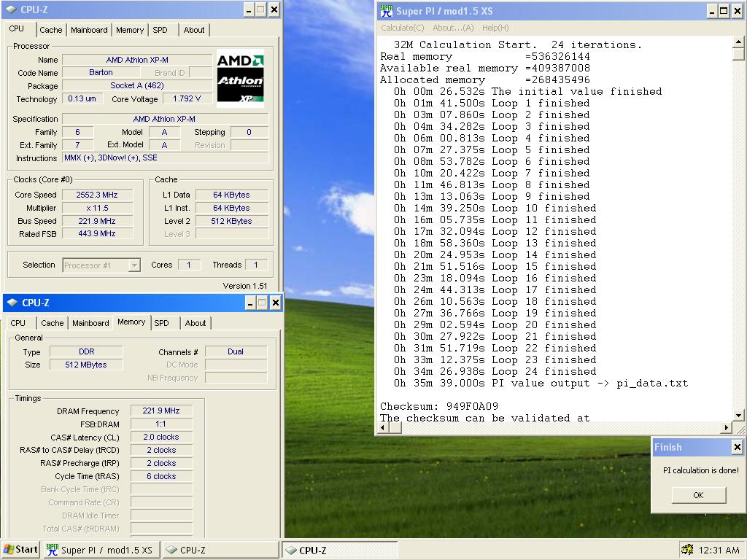Open About tab in top CPU-Z
Viewport: 747px width, 560px height.
coord(194,30)
